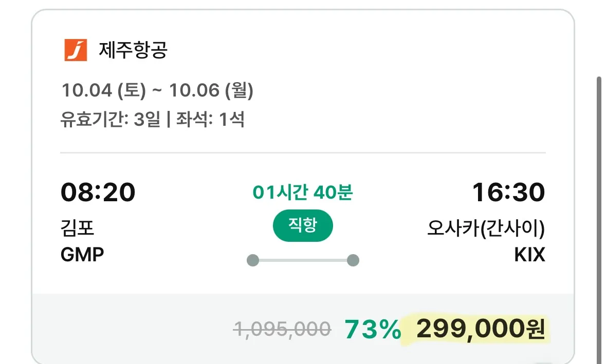Click the 10.04 (토) ~ 10.06 (월) date range

157,91
